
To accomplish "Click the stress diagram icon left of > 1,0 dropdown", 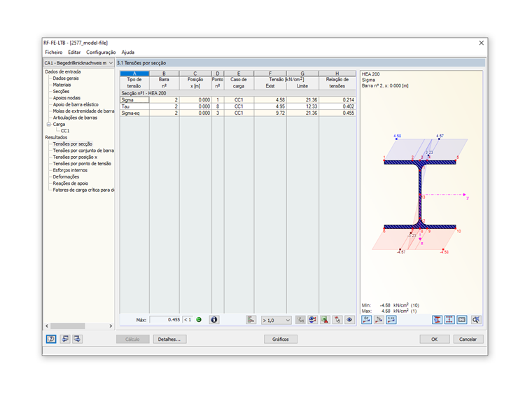I will pyautogui.click(x=251, y=320).
